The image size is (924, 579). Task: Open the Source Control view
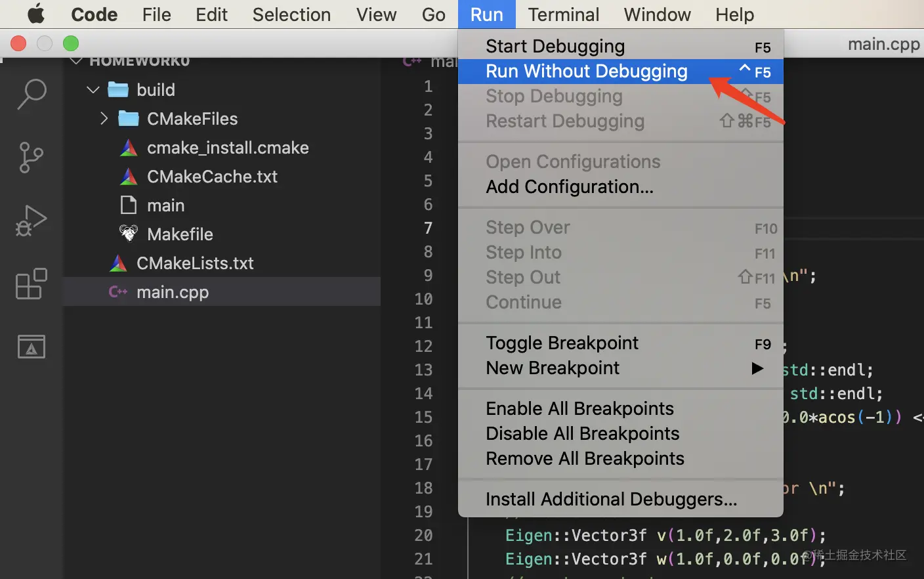click(x=31, y=158)
